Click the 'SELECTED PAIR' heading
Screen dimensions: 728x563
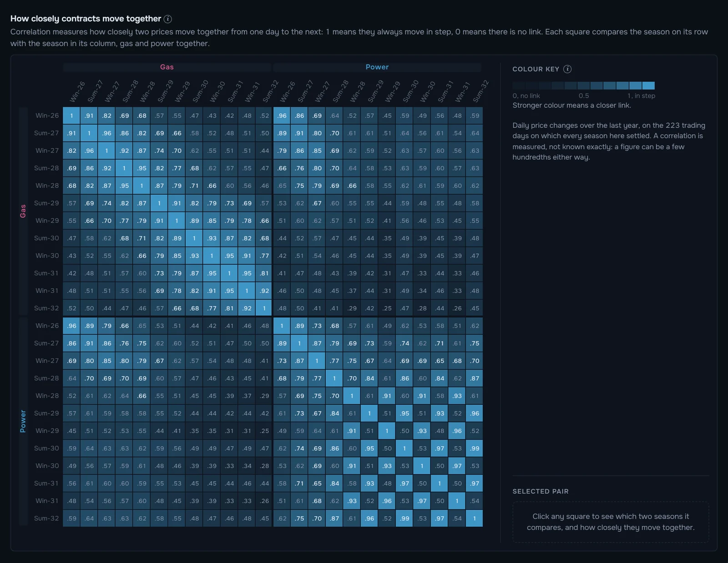pos(541,492)
